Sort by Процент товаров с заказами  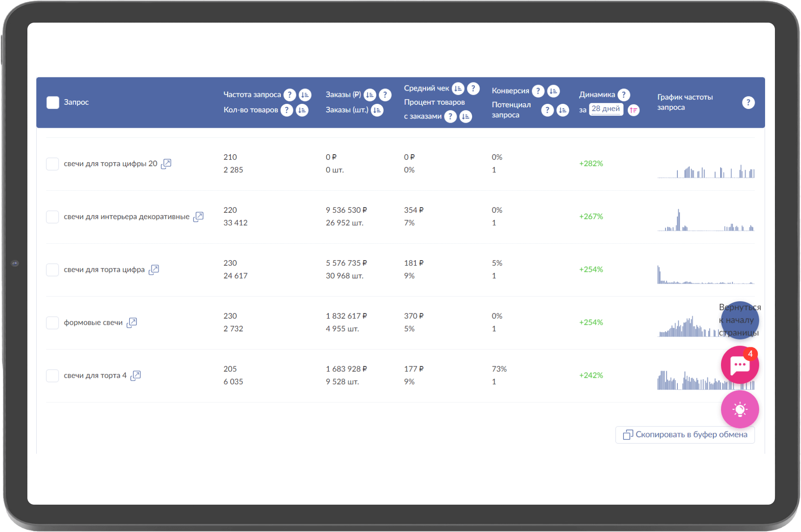point(466,116)
